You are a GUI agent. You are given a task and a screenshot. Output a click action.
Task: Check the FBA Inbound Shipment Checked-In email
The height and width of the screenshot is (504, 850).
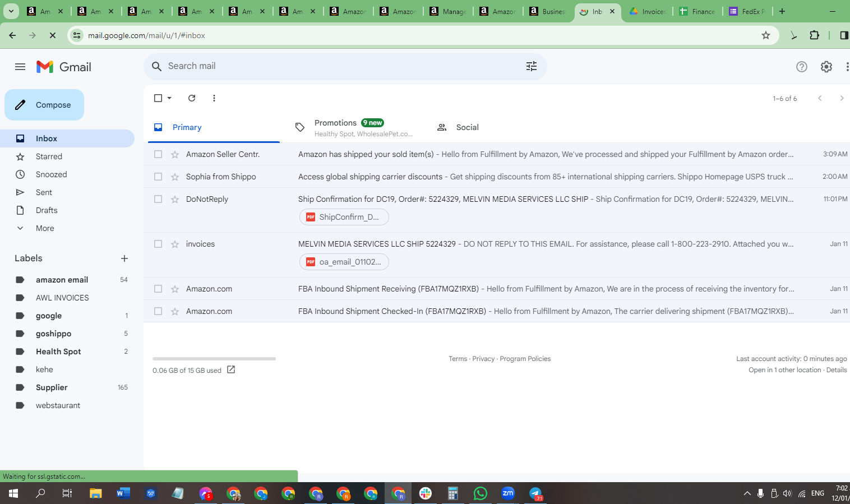point(158,311)
